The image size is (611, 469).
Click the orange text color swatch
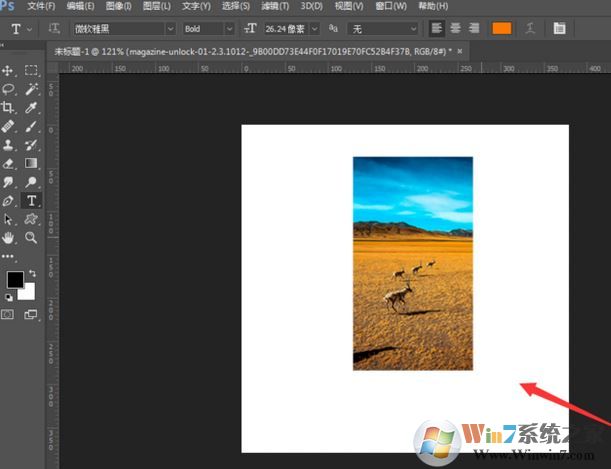501,29
